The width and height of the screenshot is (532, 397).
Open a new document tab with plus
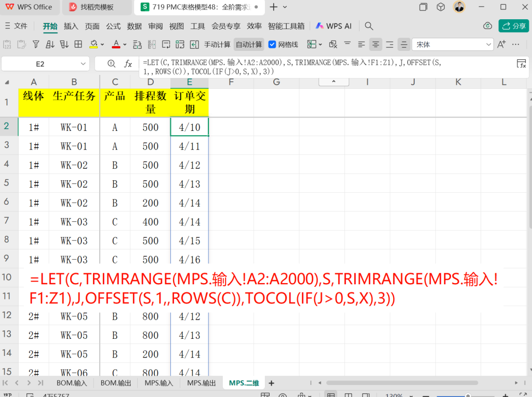pos(273,7)
